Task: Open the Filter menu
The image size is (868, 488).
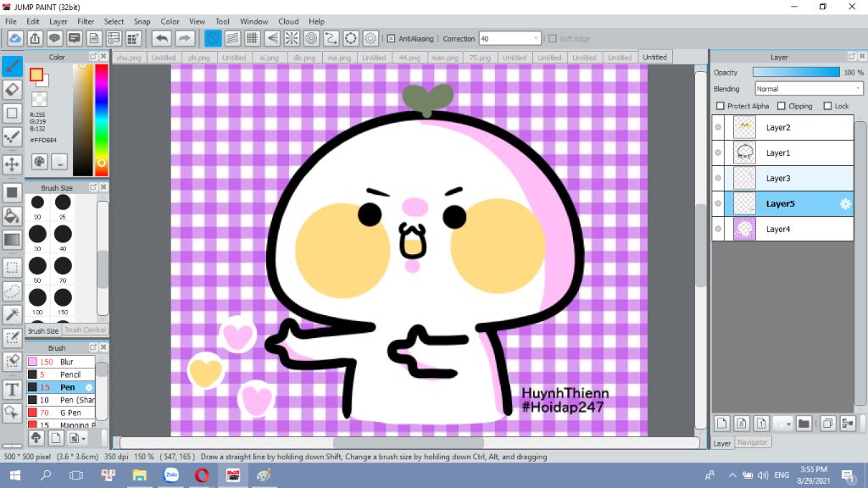Action: pyautogui.click(x=86, y=21)
